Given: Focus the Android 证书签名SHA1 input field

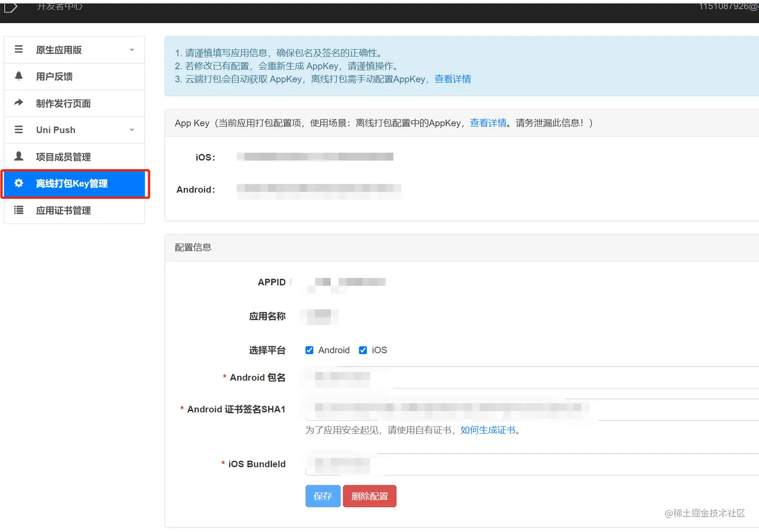Looking at the screenshot, I should pos(532,410).
